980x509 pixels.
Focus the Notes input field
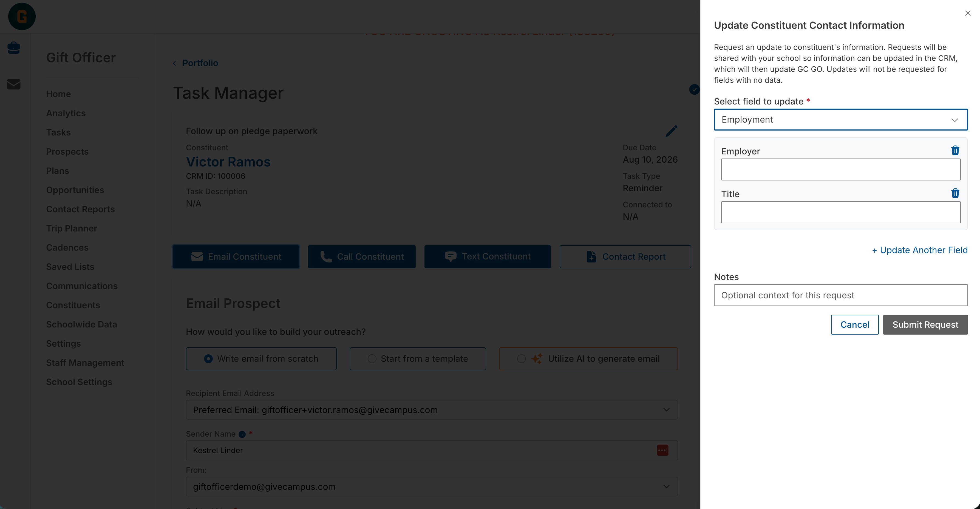click(840, 295)
